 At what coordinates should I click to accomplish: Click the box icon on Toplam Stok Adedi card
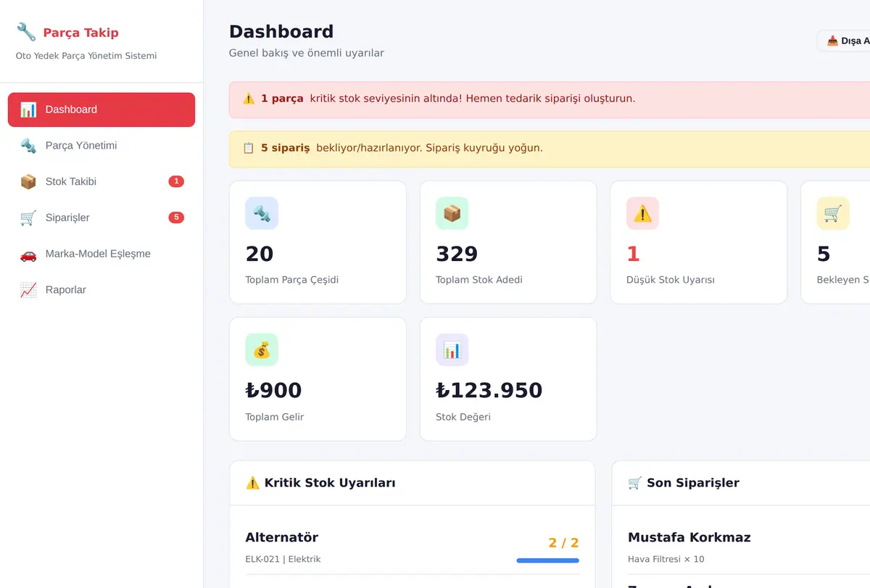tap(452, 213)
